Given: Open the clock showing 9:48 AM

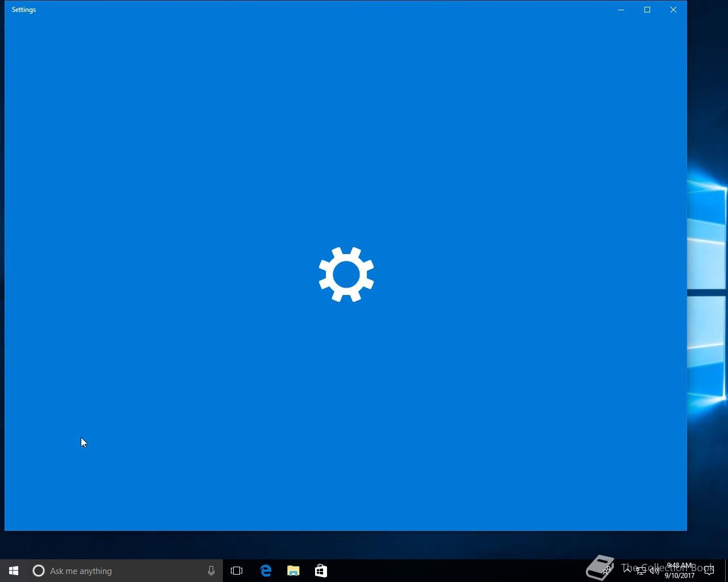Looking at the screenshot, I should pos(680,571).
